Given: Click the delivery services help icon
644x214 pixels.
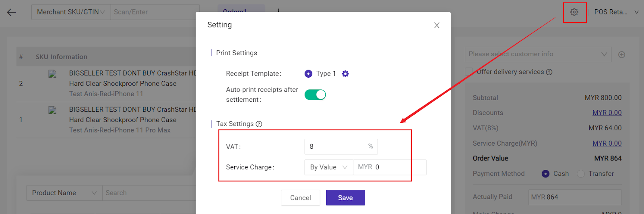Looking at the screenshot, I should pyautogui.click(x=549, y=72).
